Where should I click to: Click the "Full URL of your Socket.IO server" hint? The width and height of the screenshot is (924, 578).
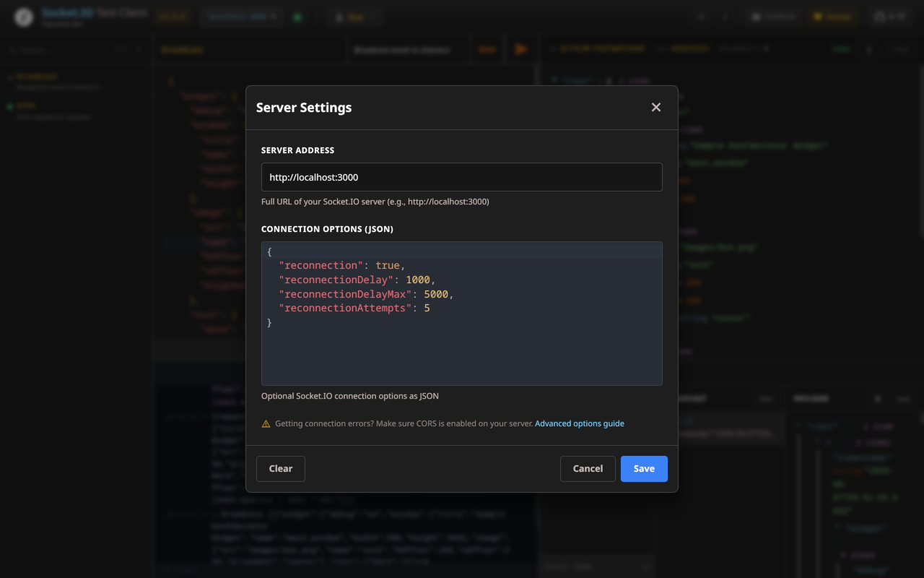(375, 202)
